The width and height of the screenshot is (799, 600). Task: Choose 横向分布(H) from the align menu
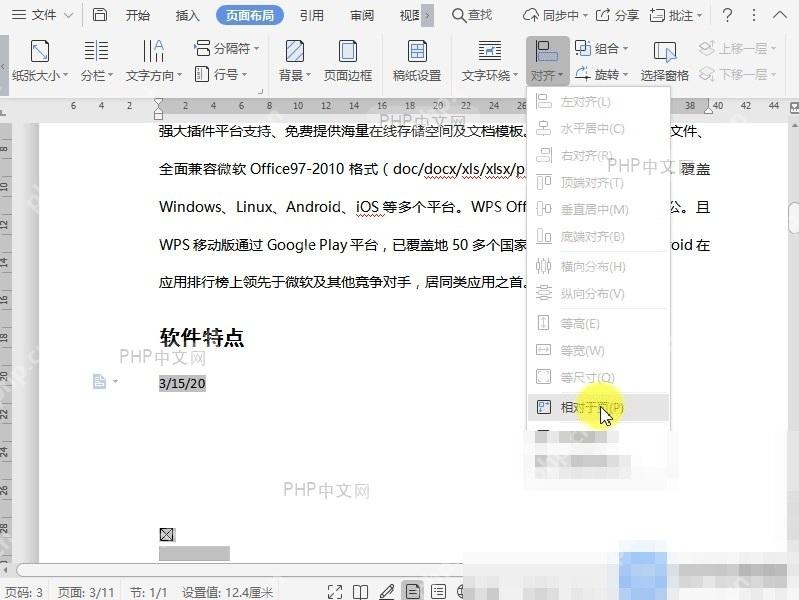point(598,266)
